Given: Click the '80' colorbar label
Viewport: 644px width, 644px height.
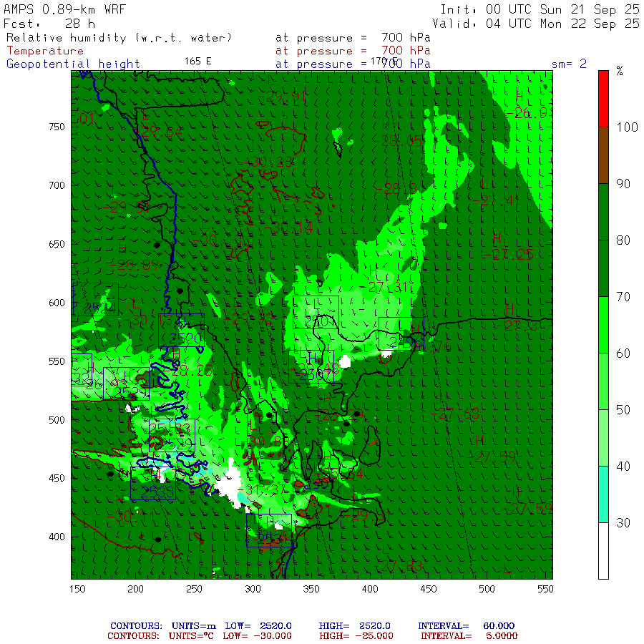Looking at the screenshot, I should [623, 240].
